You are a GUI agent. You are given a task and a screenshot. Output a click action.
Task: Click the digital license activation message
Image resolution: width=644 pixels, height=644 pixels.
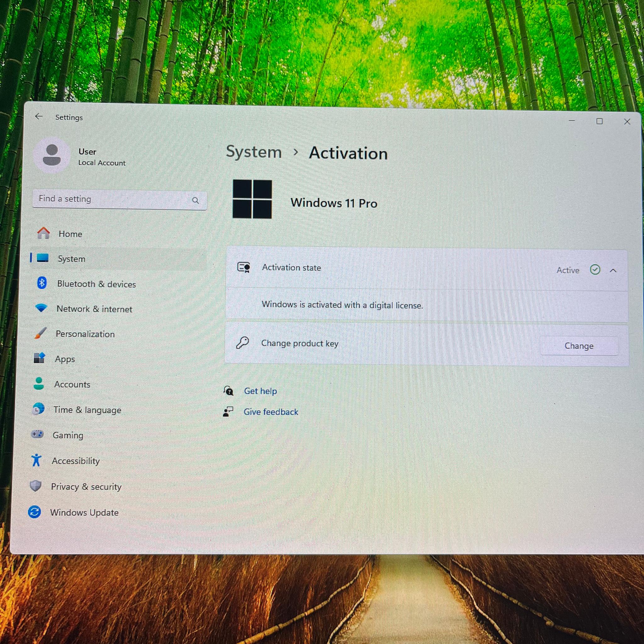coord(342,305)
